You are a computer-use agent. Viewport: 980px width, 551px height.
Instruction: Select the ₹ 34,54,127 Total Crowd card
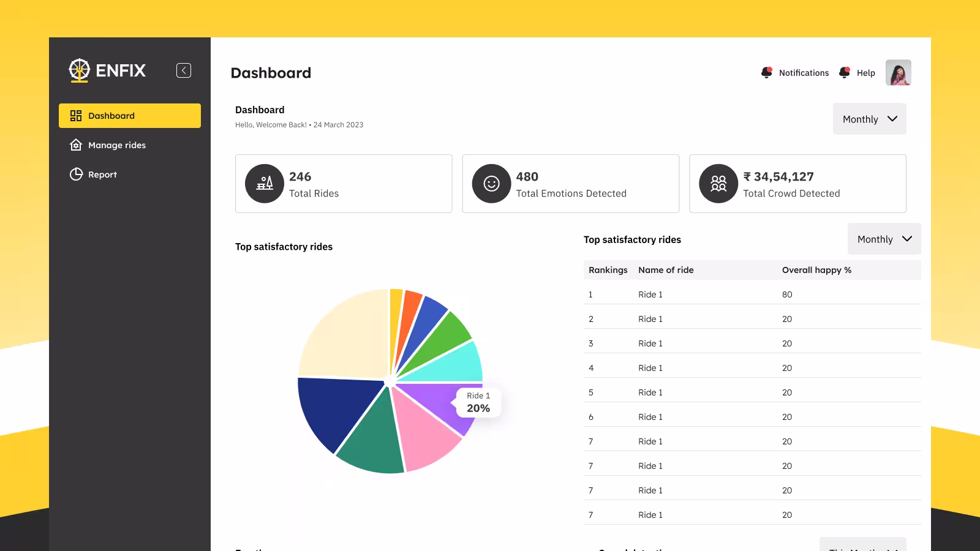(x=797, y=184)
